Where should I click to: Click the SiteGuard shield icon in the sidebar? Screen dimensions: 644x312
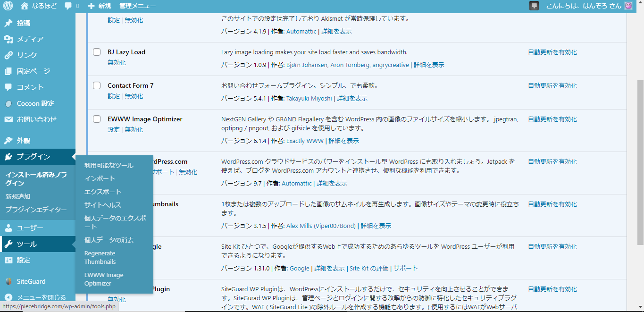point(8,281)
